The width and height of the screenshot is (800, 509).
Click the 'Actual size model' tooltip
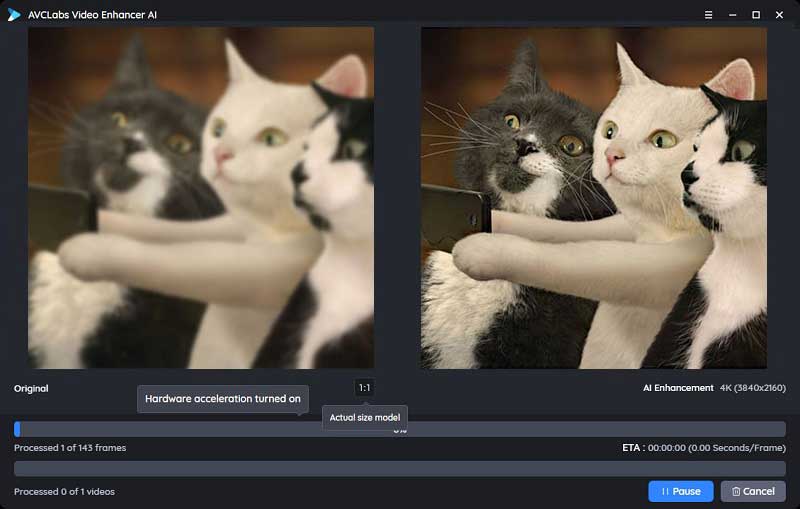(x=364, y=418)
